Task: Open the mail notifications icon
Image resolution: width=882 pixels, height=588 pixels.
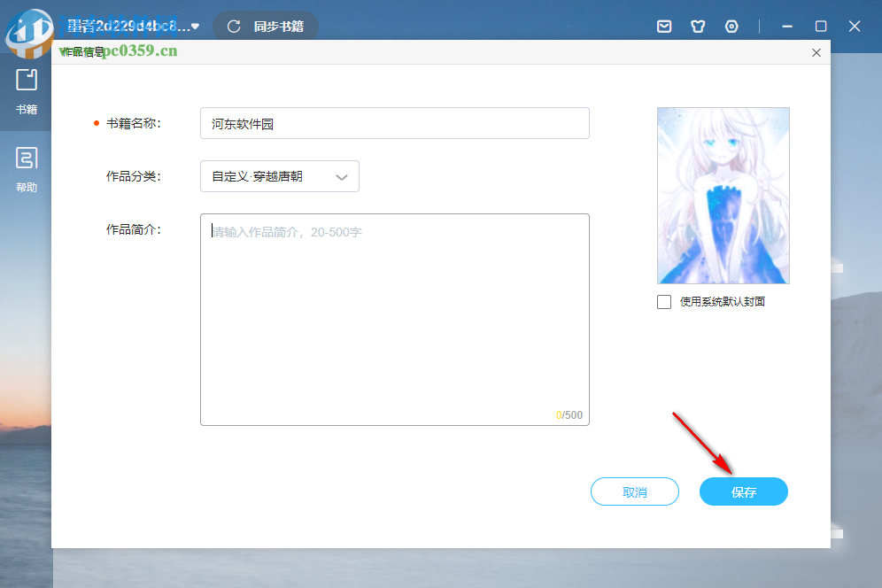Action: point(664,26)
